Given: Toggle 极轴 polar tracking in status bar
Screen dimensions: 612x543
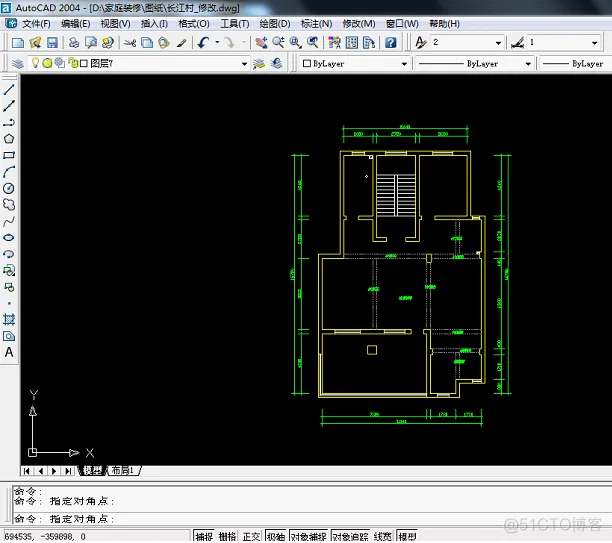Looking at the screenshot, I should pyautogui.click(x=276, y=537).
